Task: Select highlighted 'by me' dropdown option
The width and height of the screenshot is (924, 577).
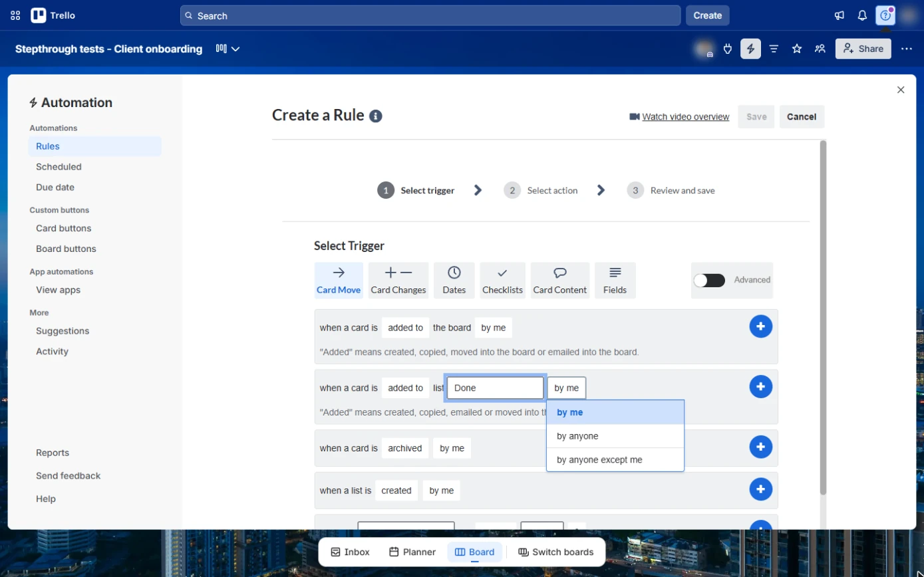Action: tap(615, 412)
